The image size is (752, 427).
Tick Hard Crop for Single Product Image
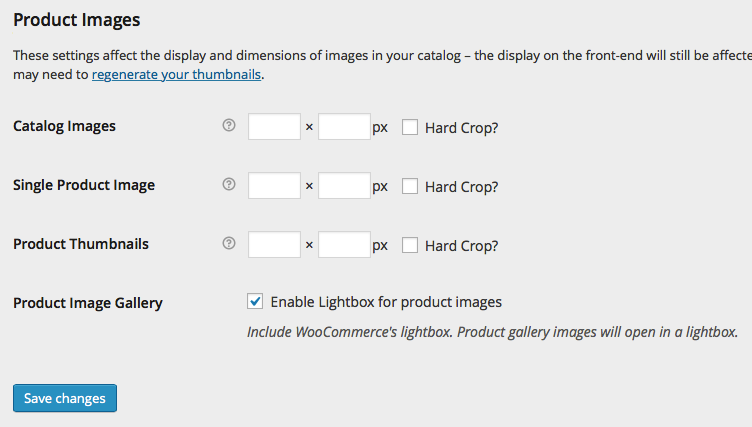pyautogui.click(x=410, y=186)
